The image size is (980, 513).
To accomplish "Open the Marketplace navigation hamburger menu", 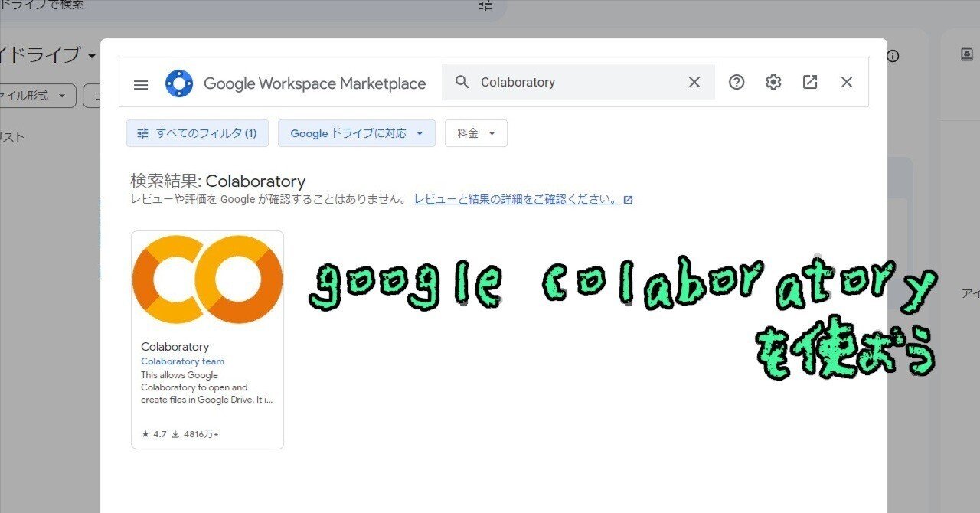I will [x=141, y=84].
